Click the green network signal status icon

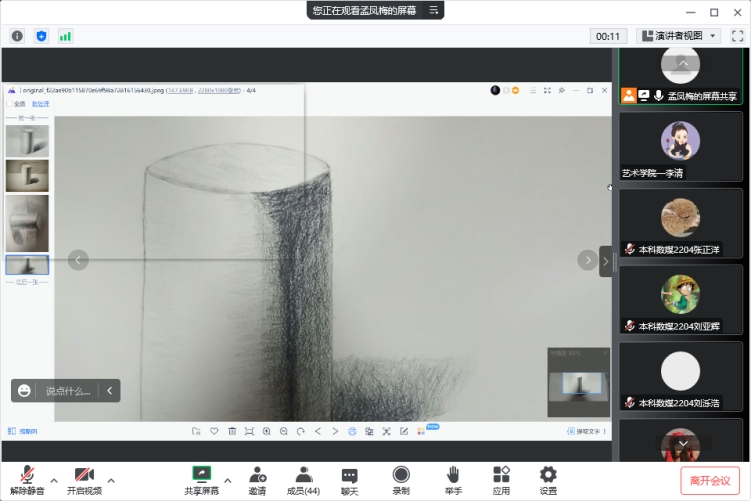point(66,36)
